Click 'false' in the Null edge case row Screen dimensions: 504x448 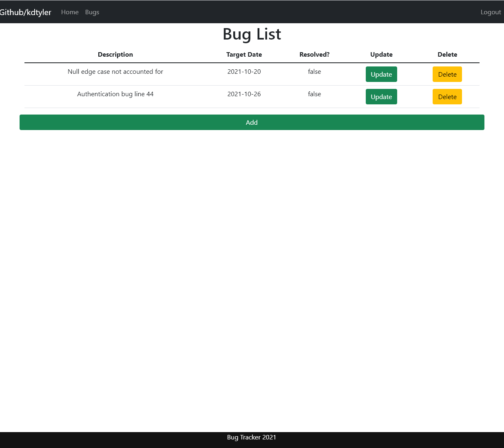tap(314, 72)
